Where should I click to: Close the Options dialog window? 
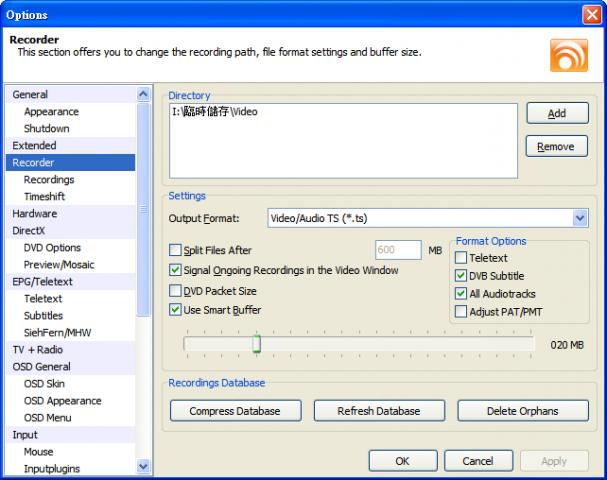(591, 14)
